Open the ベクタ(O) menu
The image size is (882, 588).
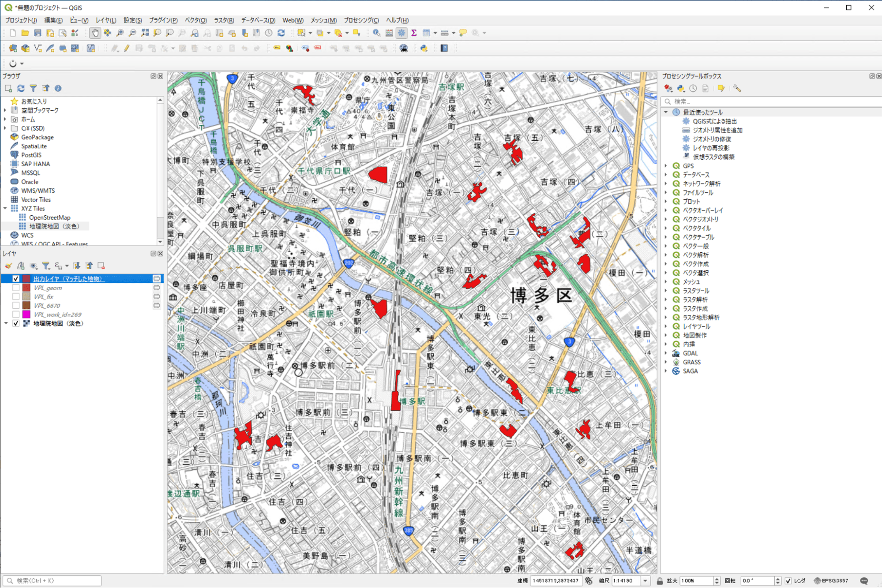point(195,20)
